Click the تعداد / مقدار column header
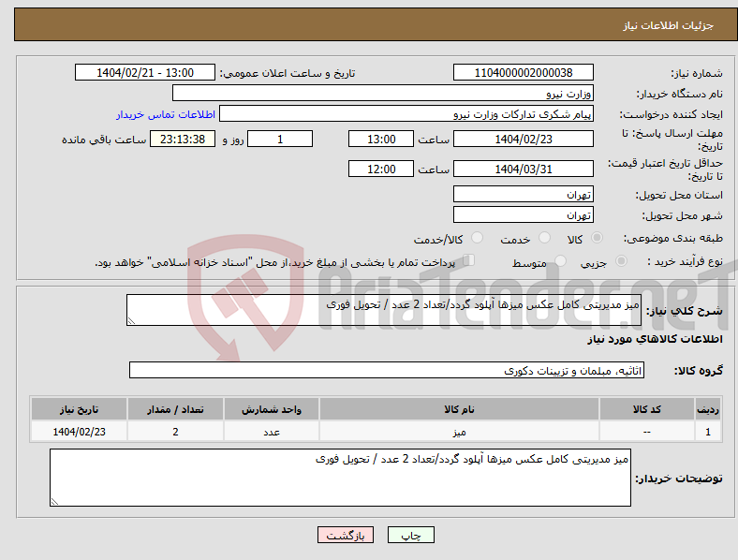Viewport: 738px width, 560px height. tap(175, 409)
